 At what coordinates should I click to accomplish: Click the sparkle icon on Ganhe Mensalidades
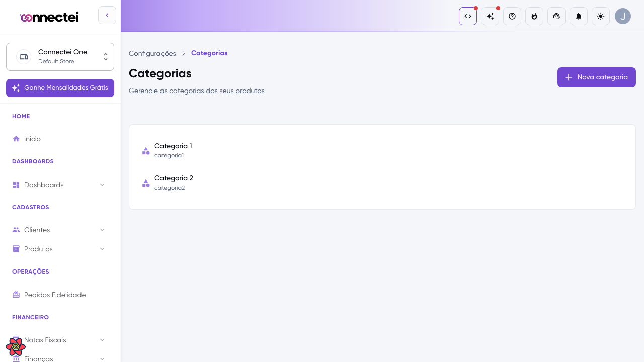pyautogui.click(x=16, y=88)
